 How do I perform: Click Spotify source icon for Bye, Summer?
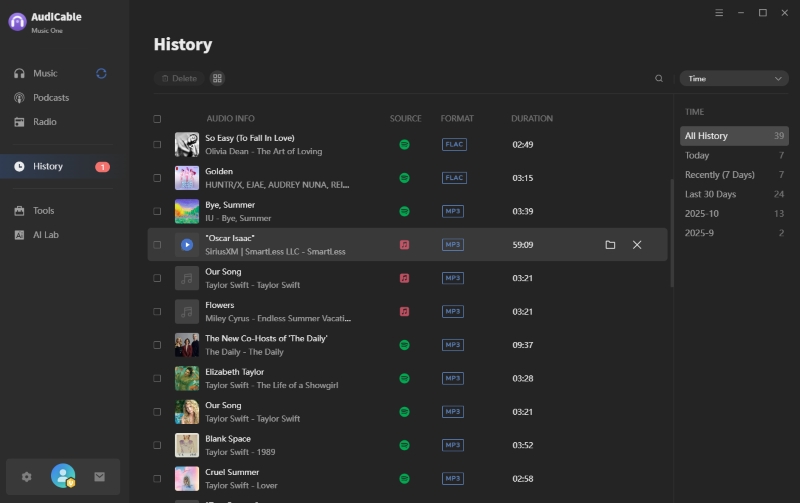click(x=404, y=211)
